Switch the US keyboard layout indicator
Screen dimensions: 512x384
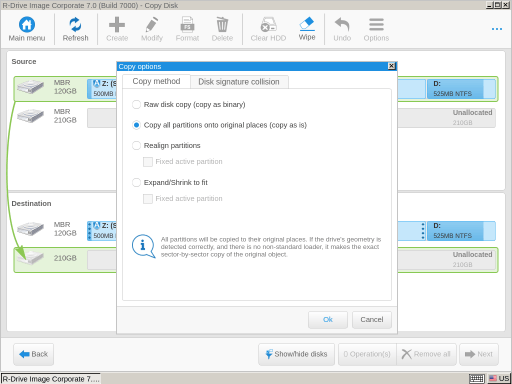pos(499,379)
